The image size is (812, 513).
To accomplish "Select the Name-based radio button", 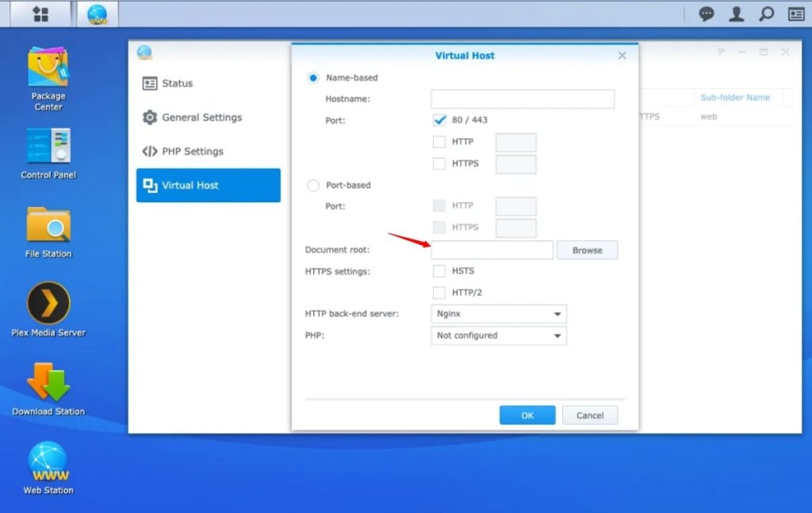I will 312,78.
